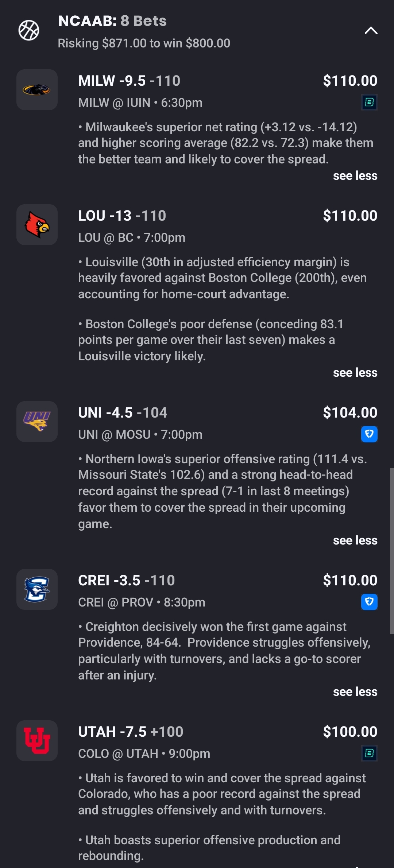Tap the Milwaukee Panthers team logo
The height and width of the screenshot is (868, 394).
(x=37, y=90)
